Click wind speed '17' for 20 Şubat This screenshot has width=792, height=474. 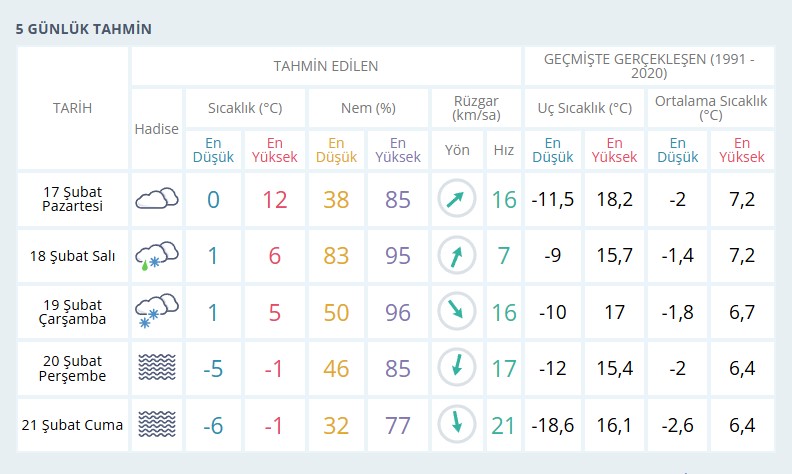(504, 369)
